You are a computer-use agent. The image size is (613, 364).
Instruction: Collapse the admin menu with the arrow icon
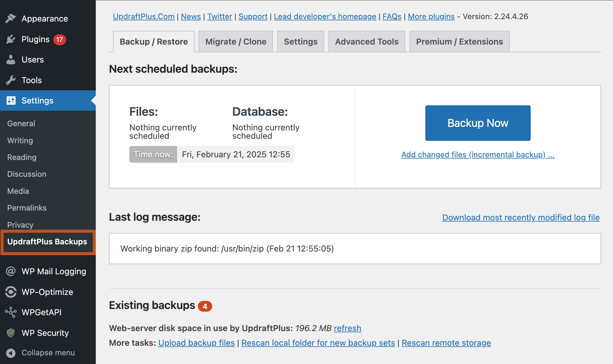11,353
